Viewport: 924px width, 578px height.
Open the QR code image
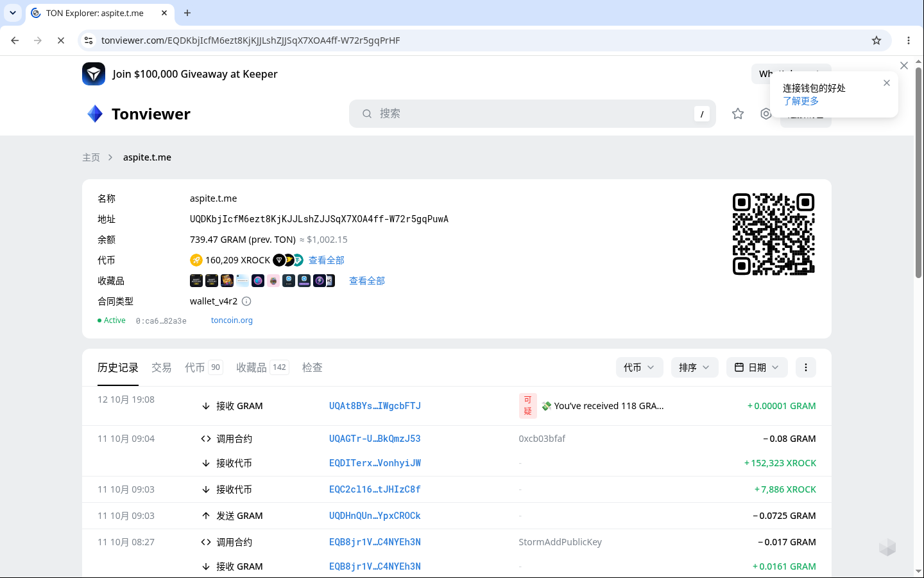point(774,234)
